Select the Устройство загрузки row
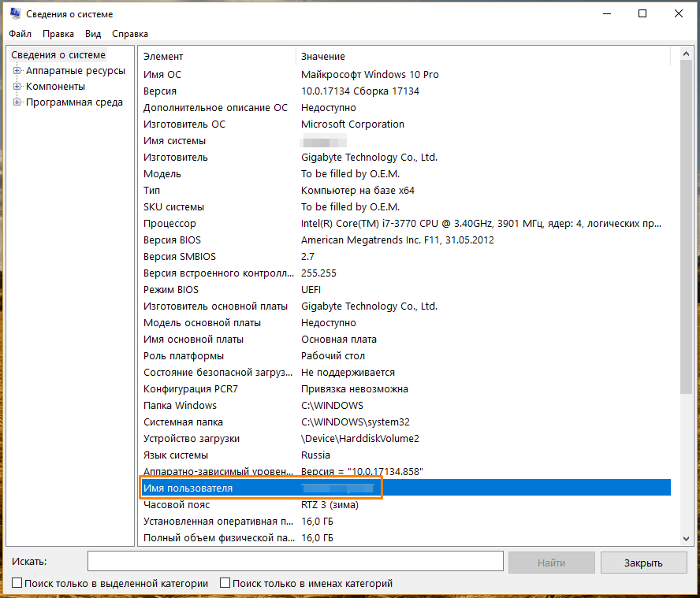700x598 pixels. pos(405,438)
